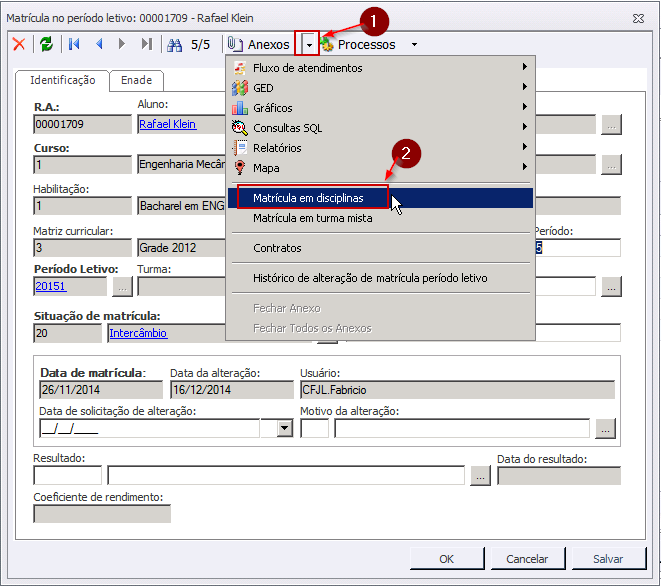Expand the Processos dropdown arrow

(x=414, y=45)
